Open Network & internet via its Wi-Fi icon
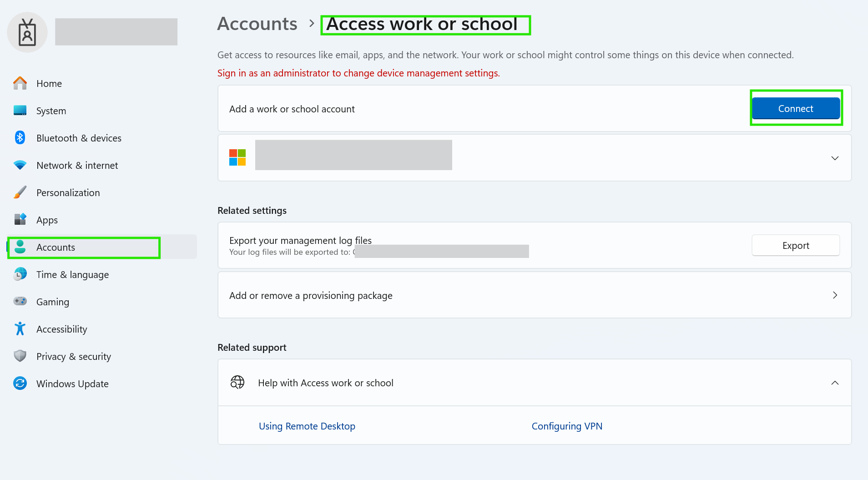The image size is (868, 480). [x=20, y=165]
